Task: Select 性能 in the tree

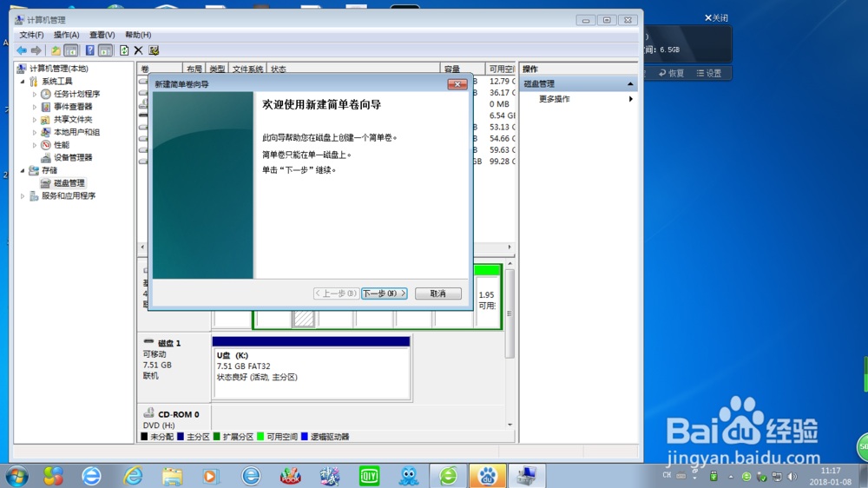Action: pos(62,145)
